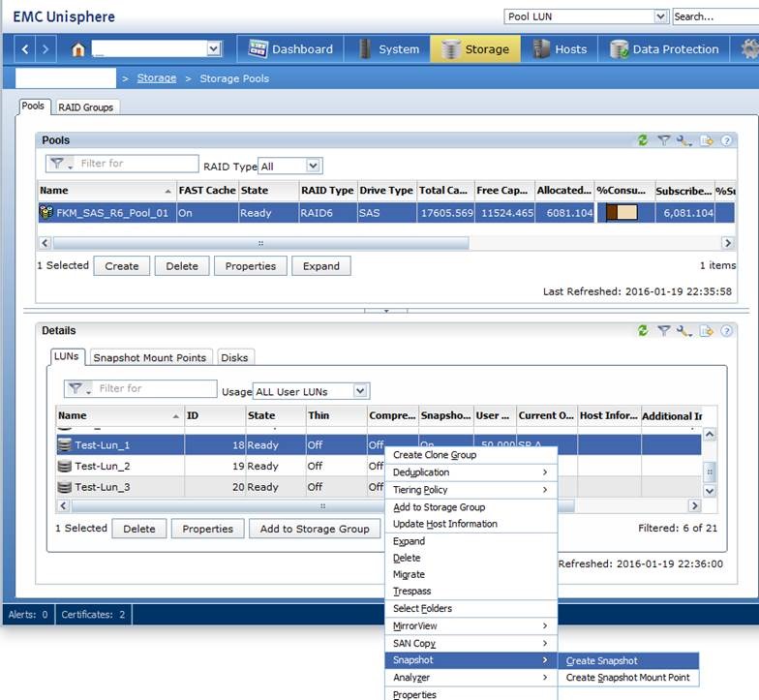The image size is (759, 700).
Task: Open the system selector dropdown near the home icon
Action: point(213,48)
